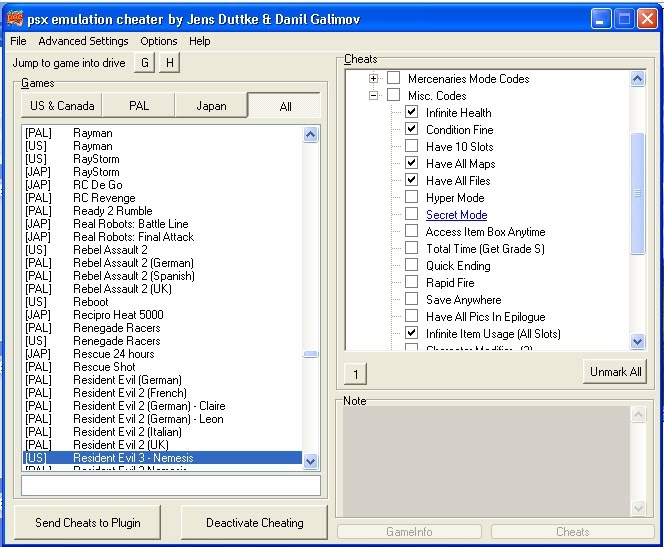Switch to the PAL games tab
Image resolution: width=664 pixels, height=547 pixels.
pos(138,105)
